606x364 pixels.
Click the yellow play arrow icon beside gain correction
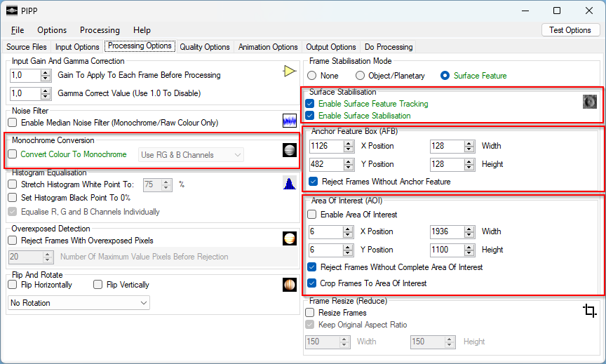click(x=290, y=71)
